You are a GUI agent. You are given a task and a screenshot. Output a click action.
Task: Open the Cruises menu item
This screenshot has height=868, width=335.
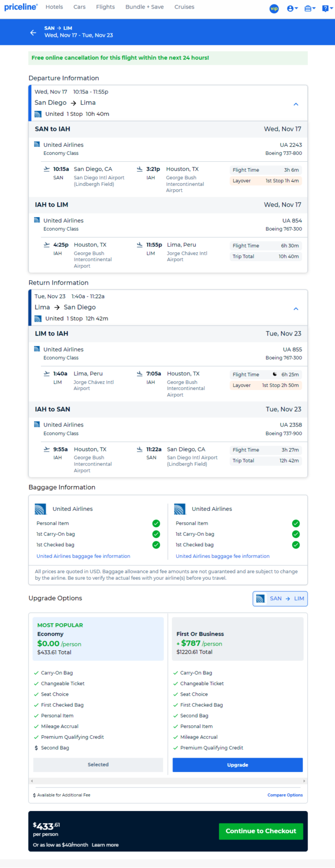pos(184,7)
